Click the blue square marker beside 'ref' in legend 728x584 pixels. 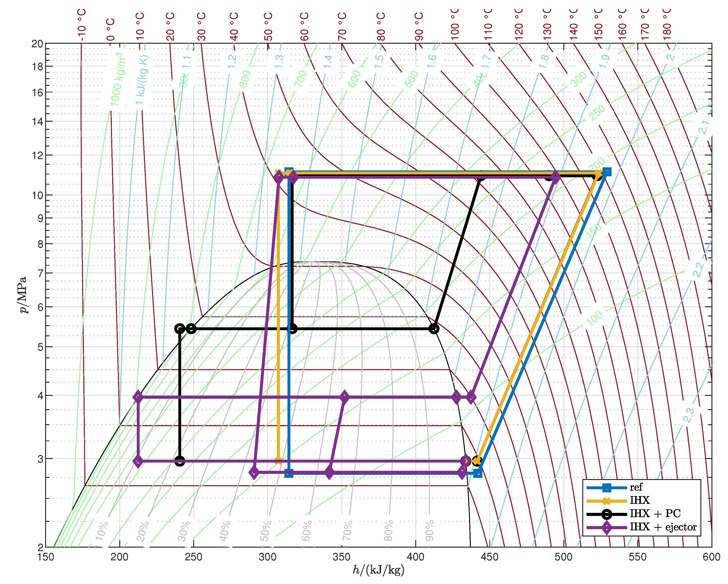pyautogui.click(x=607, y=488)
